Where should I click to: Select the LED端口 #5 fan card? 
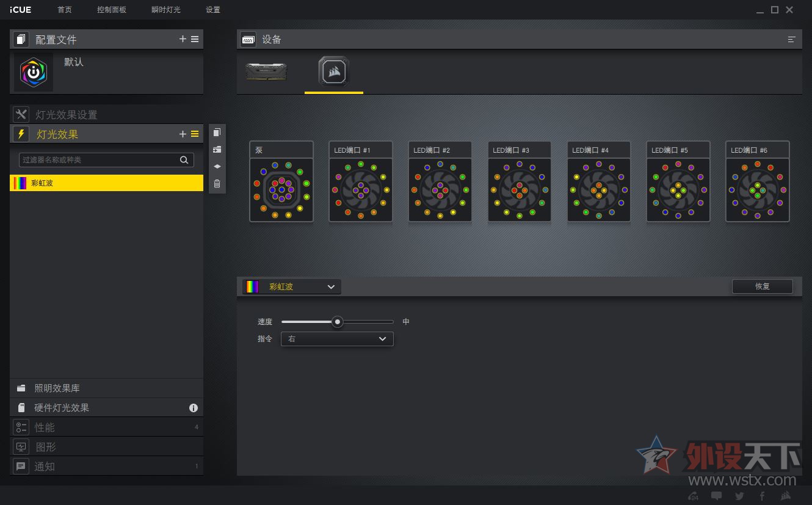coord(678,181)
